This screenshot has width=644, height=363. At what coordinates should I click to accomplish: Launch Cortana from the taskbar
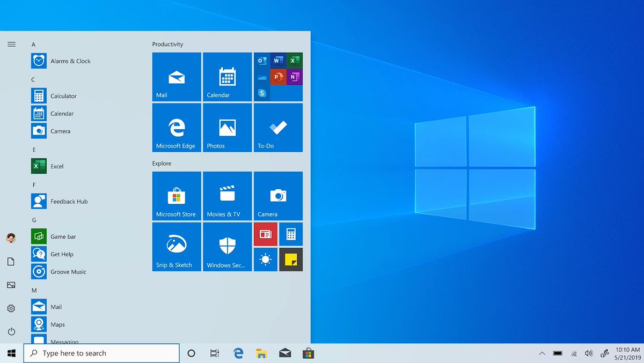point(191,353)
